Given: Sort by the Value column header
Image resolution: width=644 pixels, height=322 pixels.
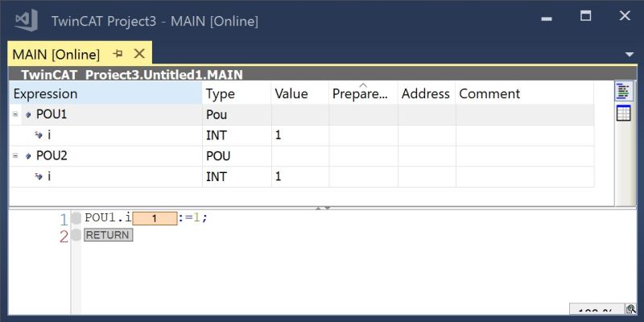Looking at the screenshot, I should click(299, 93).
